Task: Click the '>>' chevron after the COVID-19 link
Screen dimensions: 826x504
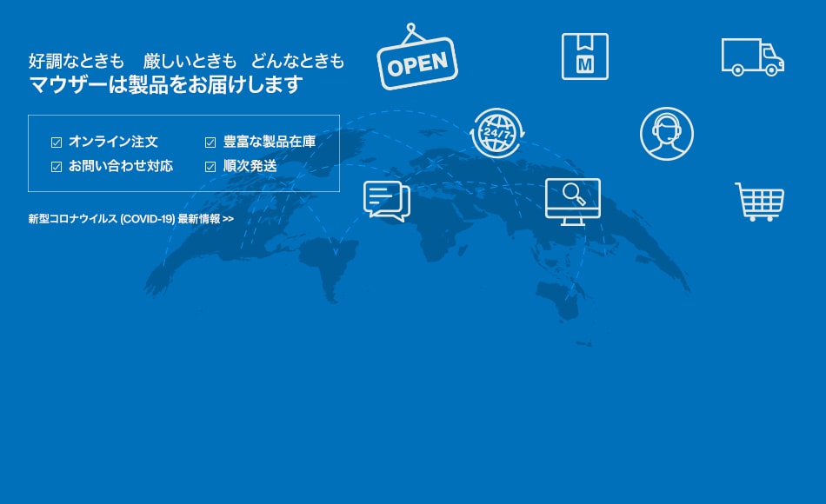Action: [x=228, y=219]
